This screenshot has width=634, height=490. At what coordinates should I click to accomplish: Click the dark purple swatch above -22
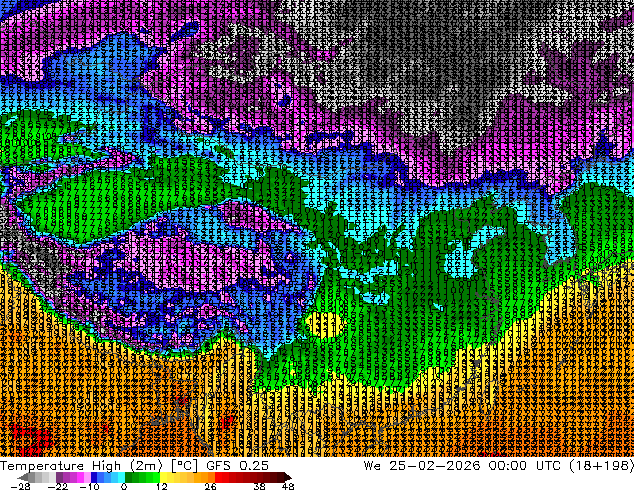59,477
